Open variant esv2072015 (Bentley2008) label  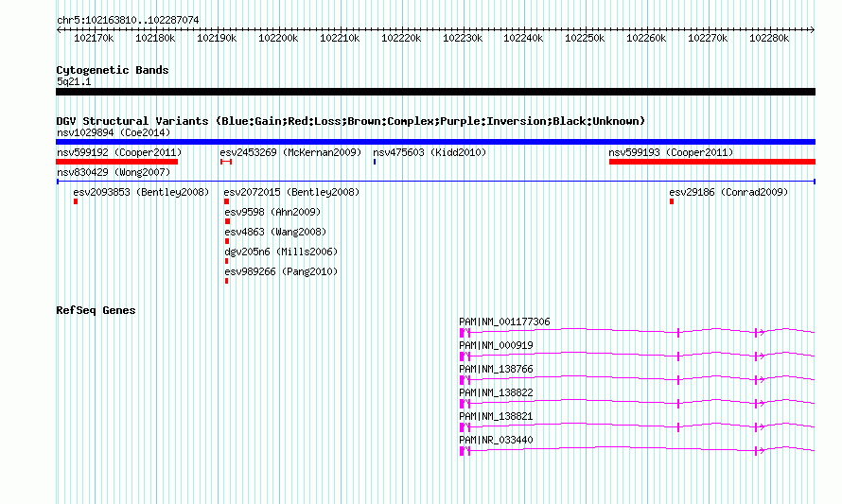coord(291,192)
